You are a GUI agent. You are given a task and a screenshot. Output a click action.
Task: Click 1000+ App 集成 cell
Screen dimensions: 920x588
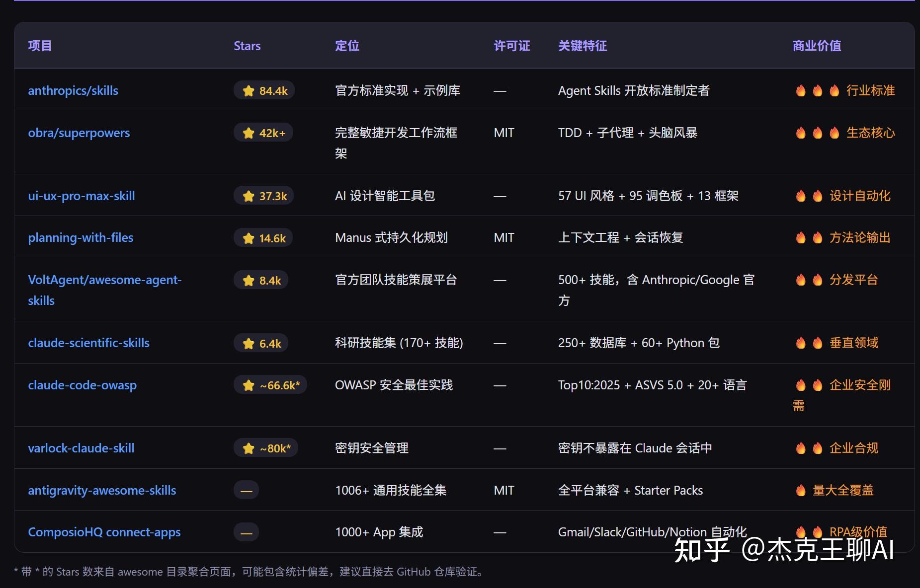pos(379,532)
